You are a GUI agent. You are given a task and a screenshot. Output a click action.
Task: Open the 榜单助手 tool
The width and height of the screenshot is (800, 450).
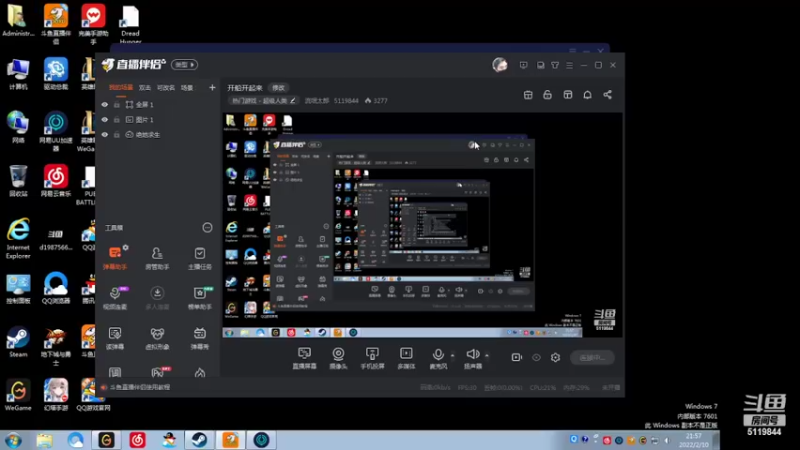coord(199,297)
